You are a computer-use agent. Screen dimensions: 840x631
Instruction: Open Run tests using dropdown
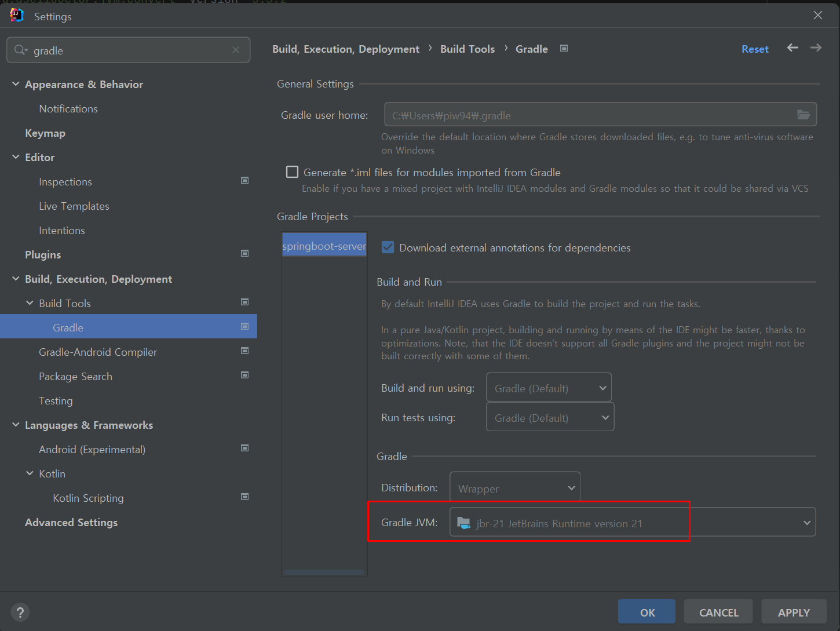[x=550, y=418]
